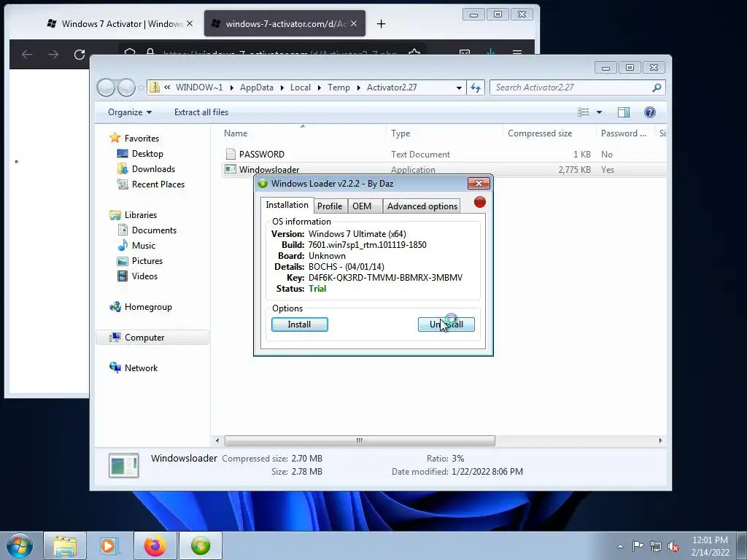Click the search magnifier icon

(657, 87)
